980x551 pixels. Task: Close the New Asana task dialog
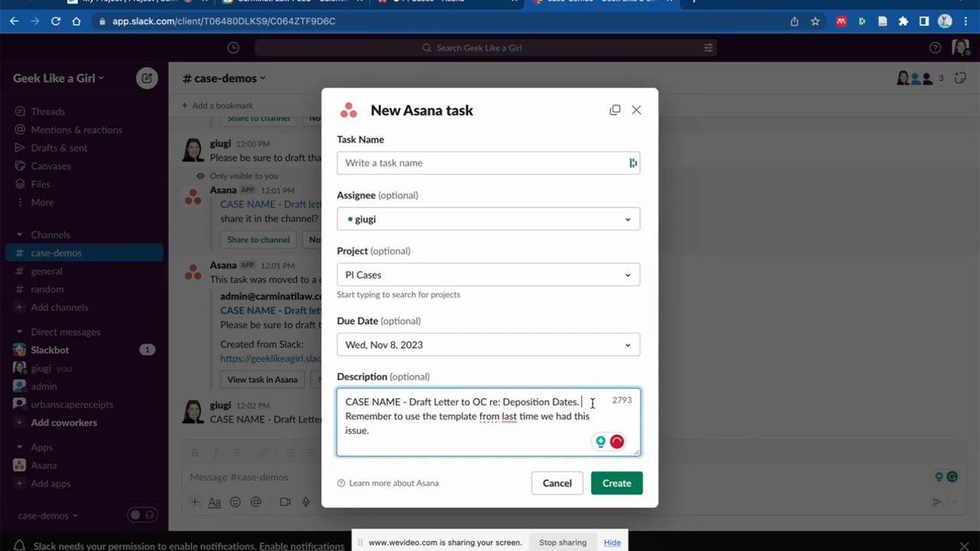tap(636, 110)
